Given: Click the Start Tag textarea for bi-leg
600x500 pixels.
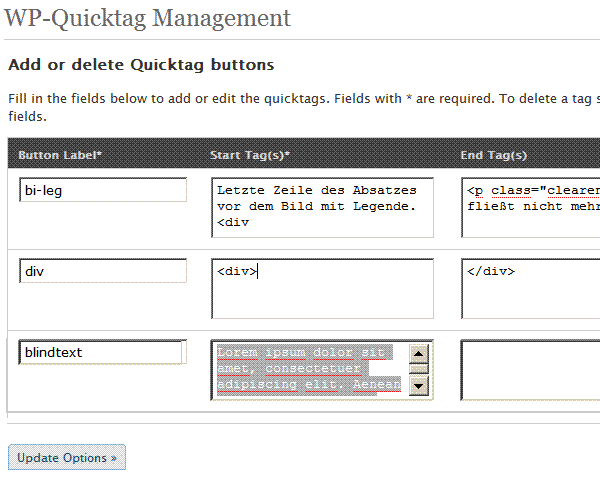Looking at the screenshot, I should pos(322,207).
